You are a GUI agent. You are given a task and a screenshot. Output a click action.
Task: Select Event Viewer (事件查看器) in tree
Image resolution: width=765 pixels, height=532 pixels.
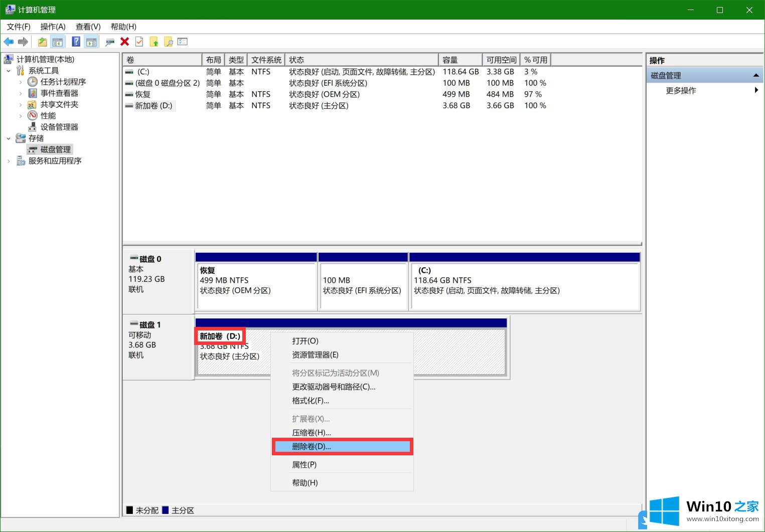point(59,93)
